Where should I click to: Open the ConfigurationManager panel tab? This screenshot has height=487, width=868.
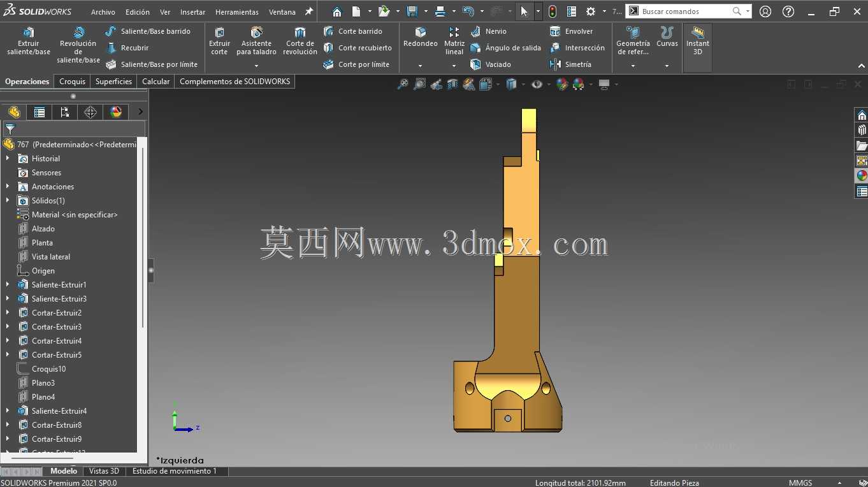pos(65,112)
